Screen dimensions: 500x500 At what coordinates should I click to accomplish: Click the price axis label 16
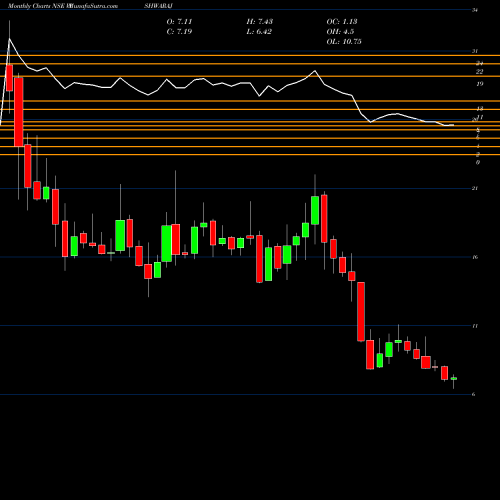[x=475, y=257]
